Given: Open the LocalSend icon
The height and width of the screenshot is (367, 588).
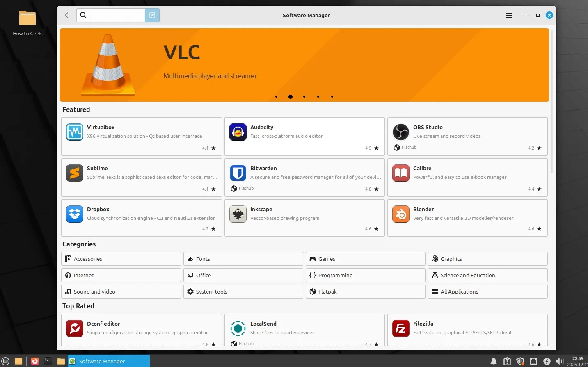Looking at the screenshot, I should [238, 328].
